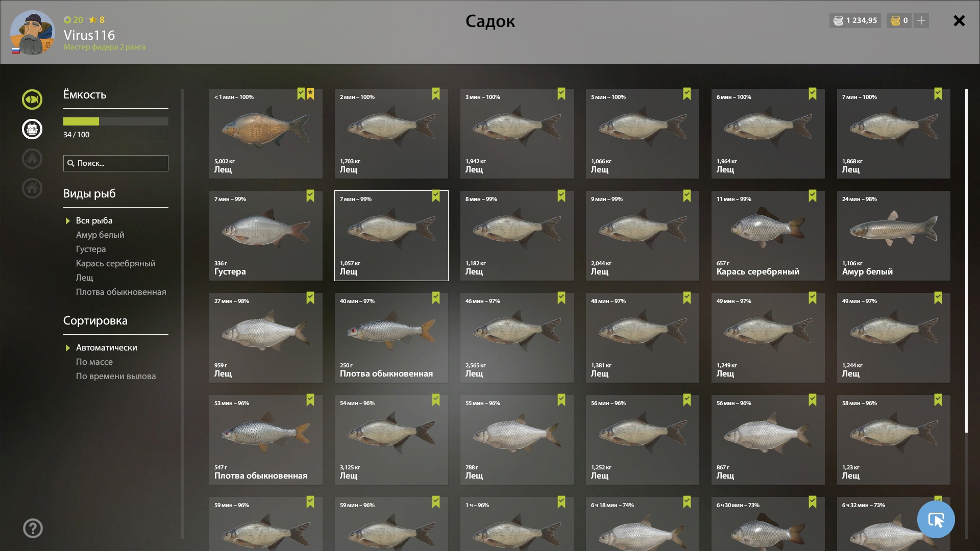Toggle bookmark on 1,703 кг Лещ card

tap(436, 94)
